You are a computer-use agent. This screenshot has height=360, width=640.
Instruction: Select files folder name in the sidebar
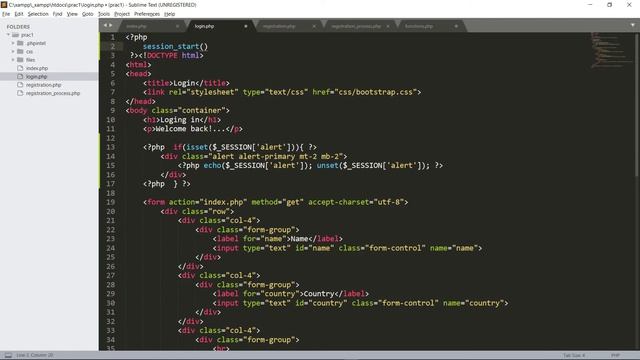tap(31, 60)
